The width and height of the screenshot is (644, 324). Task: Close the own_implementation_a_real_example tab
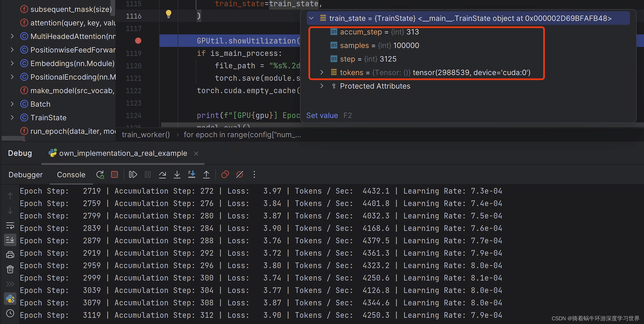196,154
